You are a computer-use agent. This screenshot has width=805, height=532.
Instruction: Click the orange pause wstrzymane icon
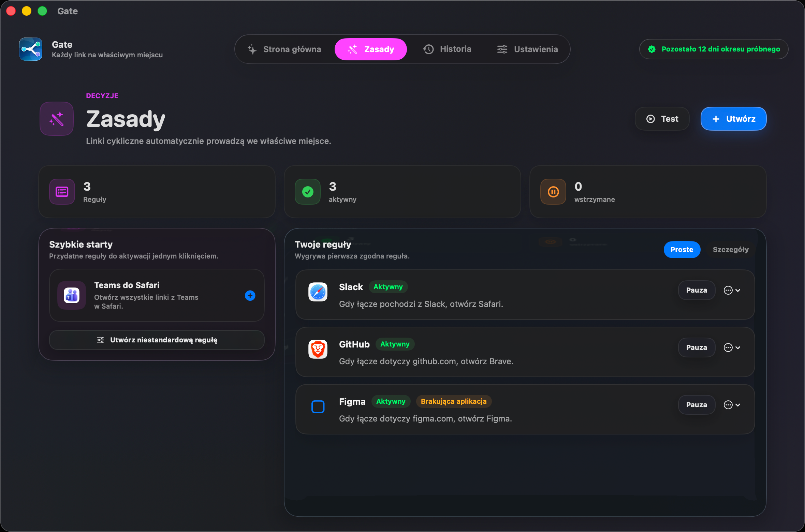click(x=553, y=192)
